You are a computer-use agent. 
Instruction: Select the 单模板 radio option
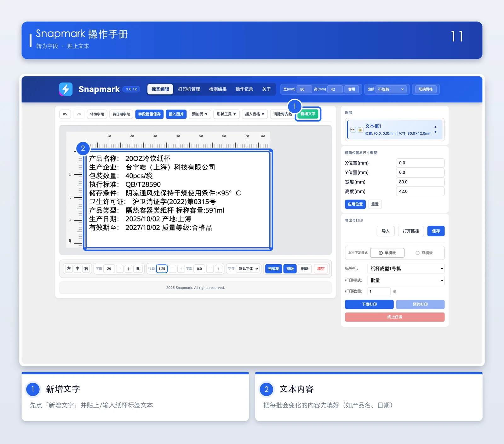coord(387,253)
